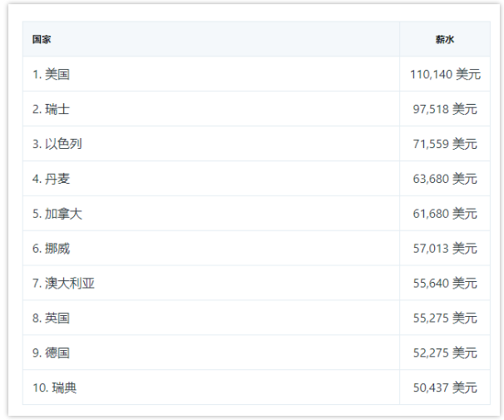Viewport: 504px width, 420px height.
Task: Click the 薪水 column header
Action: 445,39
